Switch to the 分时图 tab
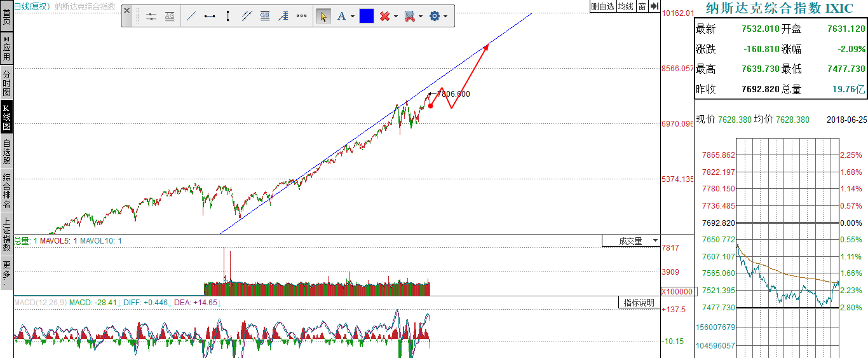The image size is (868, 358). [x=6, y=83]
